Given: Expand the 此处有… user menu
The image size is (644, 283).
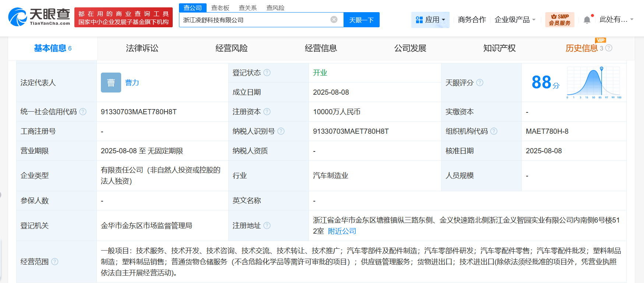Looking at the screenshot, I should point(616,20).
